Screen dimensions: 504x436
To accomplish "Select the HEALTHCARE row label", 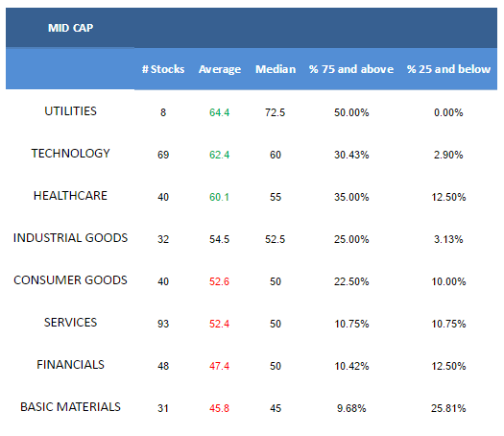I will click(70, 196).
